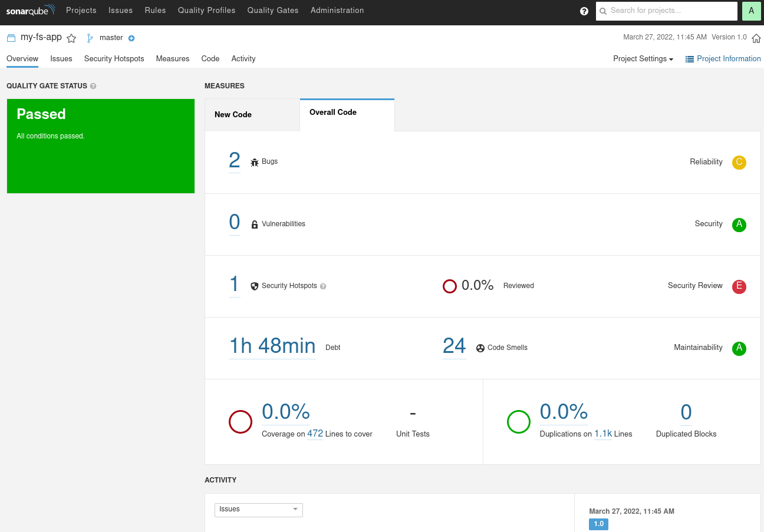
Task: Click the Search for projects field
Action: coord(671,11)
